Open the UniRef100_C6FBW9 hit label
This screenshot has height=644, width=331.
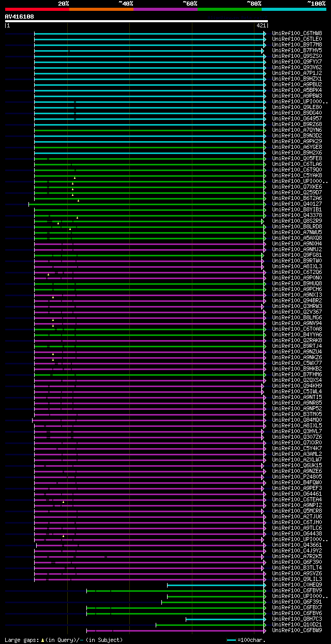[x=297, y=630]
